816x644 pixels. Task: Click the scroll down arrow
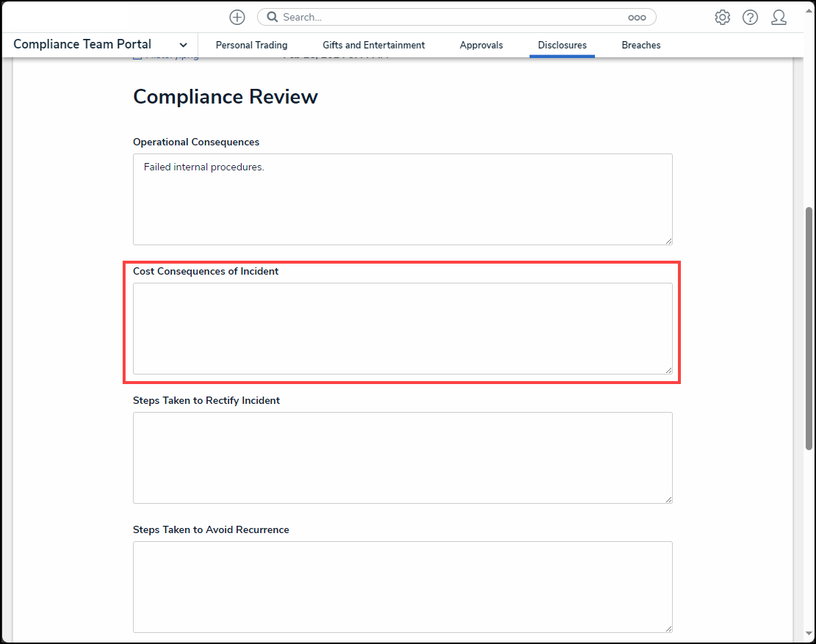click(x=809, y=633)
